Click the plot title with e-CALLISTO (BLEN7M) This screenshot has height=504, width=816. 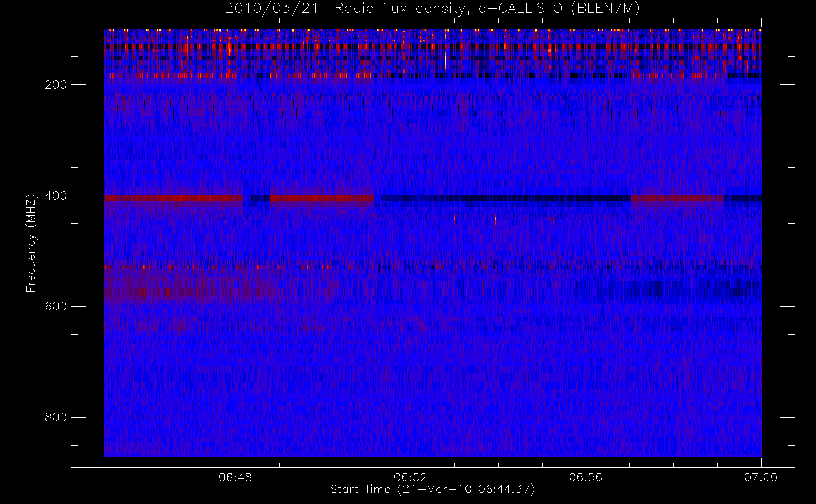[x=433, y=9]
